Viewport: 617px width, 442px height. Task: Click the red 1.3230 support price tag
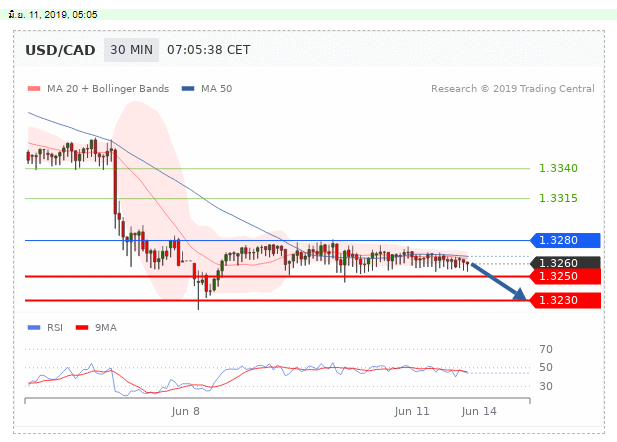565,300
